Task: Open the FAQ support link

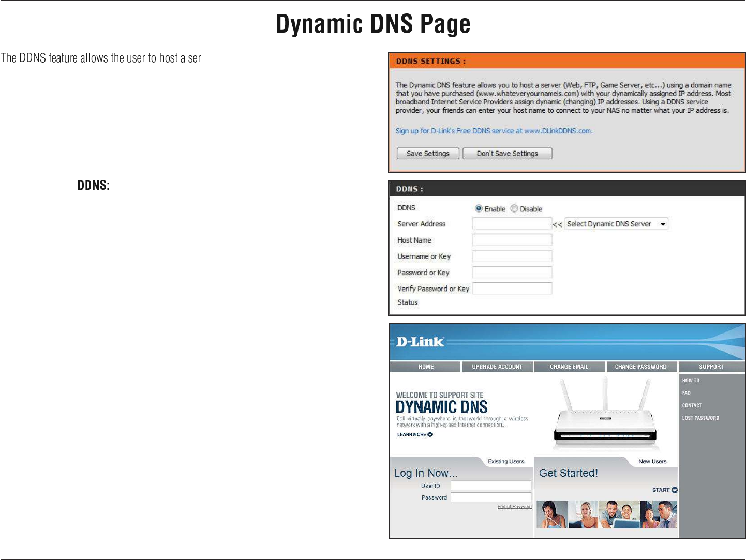Action: (x=687, y=393)
